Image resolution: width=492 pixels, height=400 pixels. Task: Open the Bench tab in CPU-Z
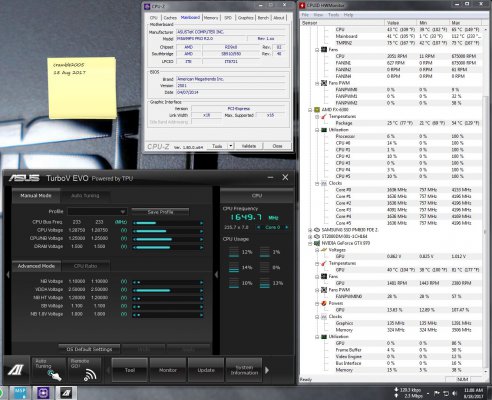pyautogui.click(x=263, y=18)
